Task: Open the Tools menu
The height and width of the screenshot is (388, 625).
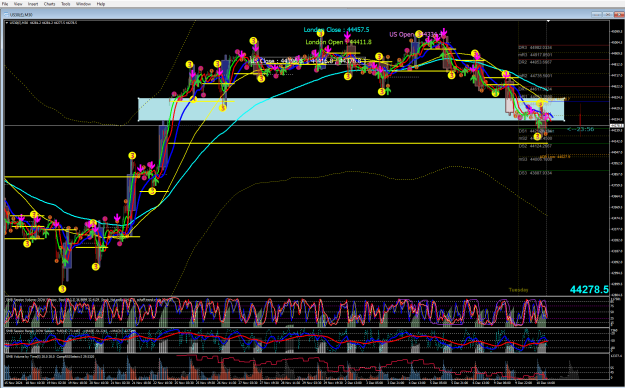Action: coord(65,4)
